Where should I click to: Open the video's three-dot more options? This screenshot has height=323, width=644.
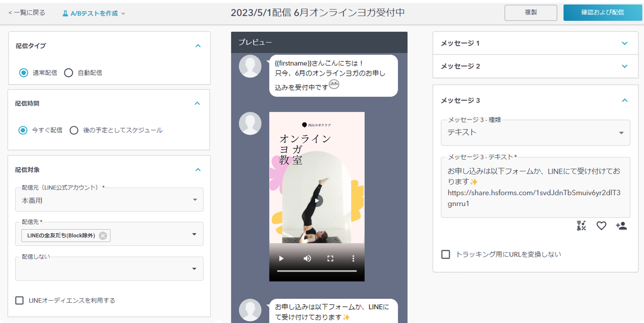point(353,259)
